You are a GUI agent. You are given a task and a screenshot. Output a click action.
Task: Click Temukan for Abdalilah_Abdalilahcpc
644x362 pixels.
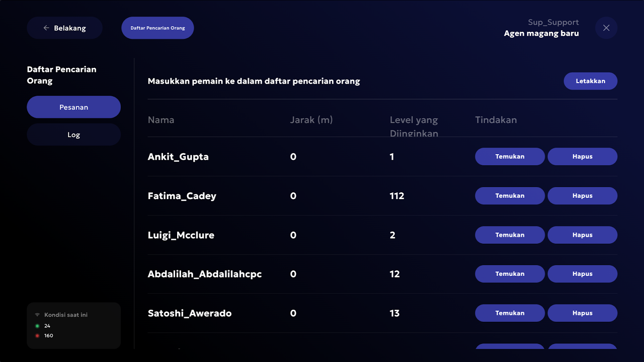coord(510,274)
